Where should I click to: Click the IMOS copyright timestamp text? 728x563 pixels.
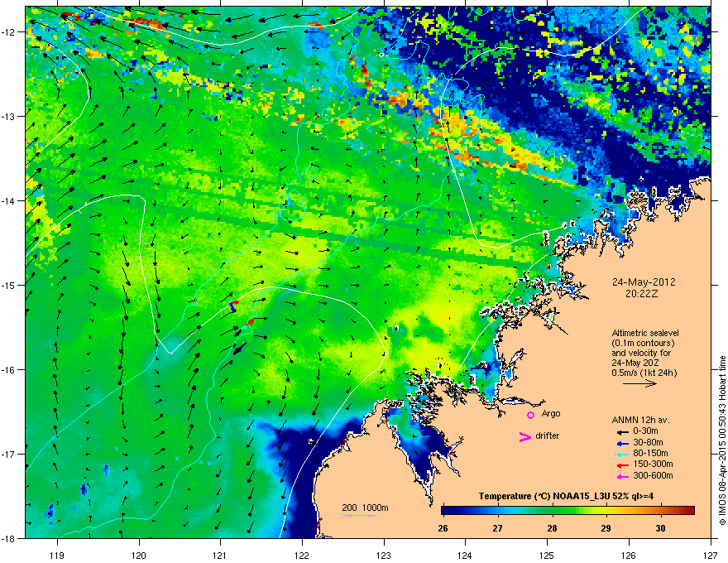(x=722, y=440)
